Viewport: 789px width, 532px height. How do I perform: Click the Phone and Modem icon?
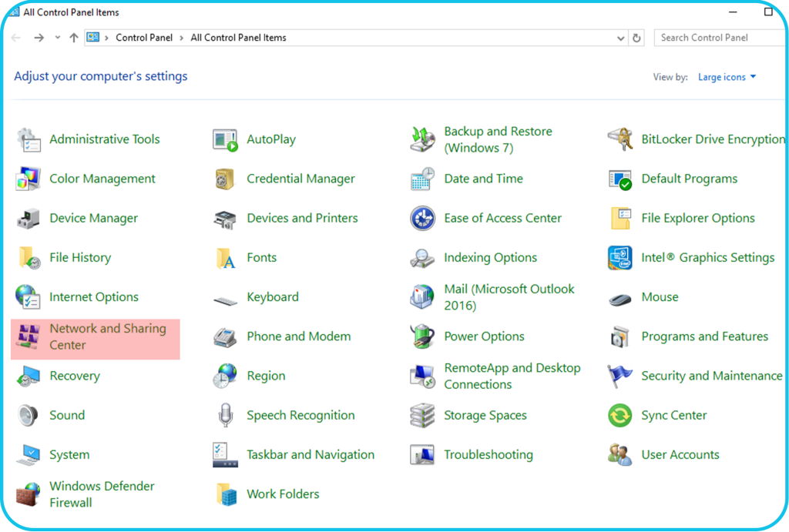pyautogui.click(x=225, y=337)
